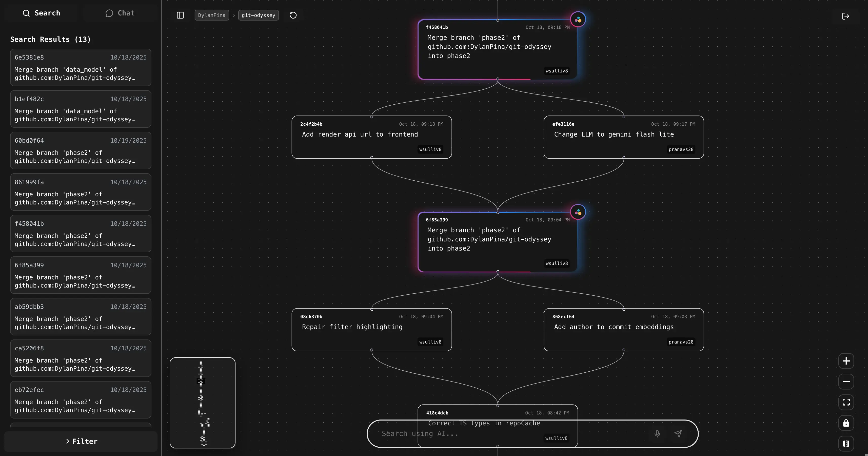Click the microphone voice input icon
868x456 pixels.
click(657, 433)
